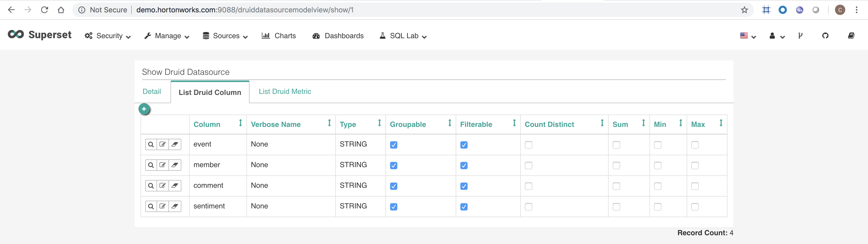Open the GitHub icon link
Image resolution: width=868 pixels, height=244 pixels.
(x=825, y=36)
